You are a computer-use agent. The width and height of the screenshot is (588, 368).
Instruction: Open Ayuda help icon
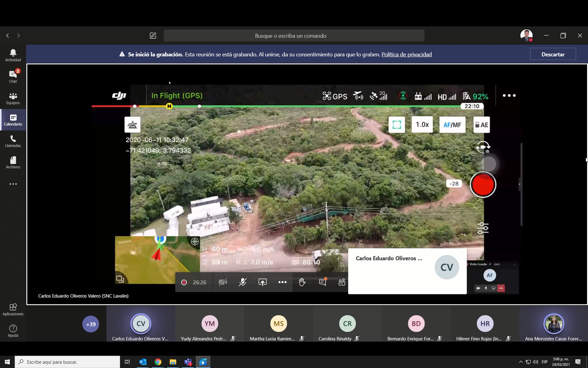(13, 331)
